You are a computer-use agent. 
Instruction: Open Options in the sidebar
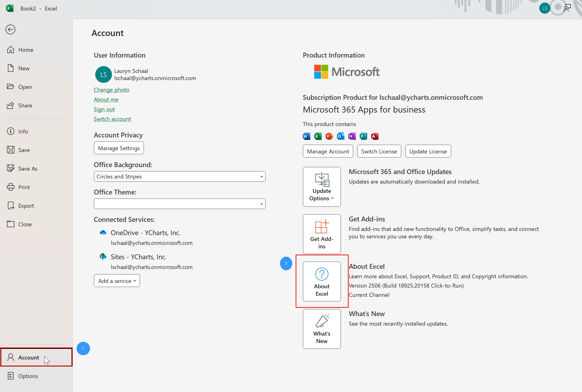pos(36,376)
